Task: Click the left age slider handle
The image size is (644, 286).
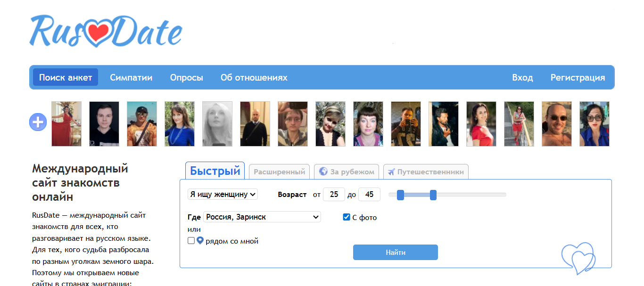Action: point(400,195)
